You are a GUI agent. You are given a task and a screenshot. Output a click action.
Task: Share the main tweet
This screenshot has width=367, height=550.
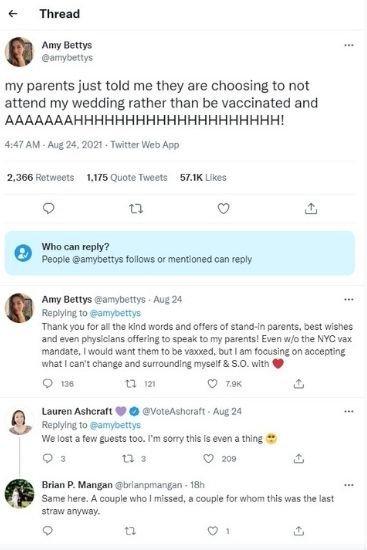[x=311, y=208]
